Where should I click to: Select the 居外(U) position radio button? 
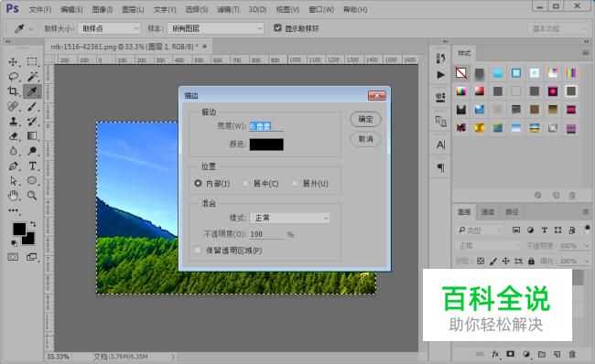point(295,183)
